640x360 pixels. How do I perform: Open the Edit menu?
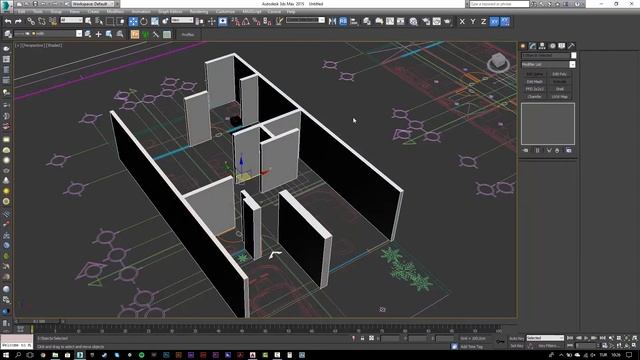point(22,12)
